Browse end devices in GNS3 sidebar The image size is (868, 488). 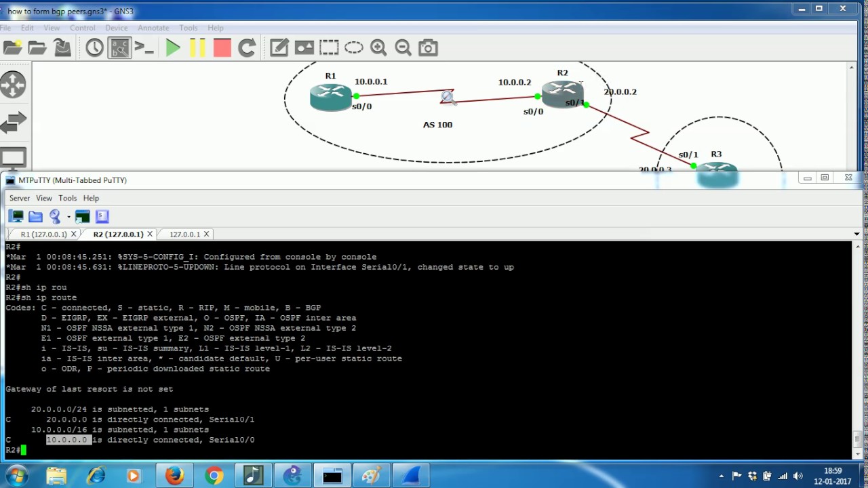click(13, 159)
